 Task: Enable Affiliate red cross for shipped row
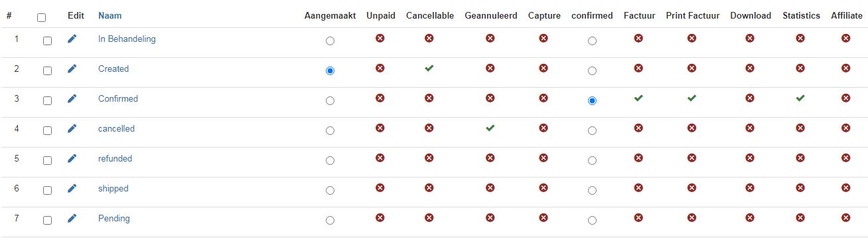[845, 188]
